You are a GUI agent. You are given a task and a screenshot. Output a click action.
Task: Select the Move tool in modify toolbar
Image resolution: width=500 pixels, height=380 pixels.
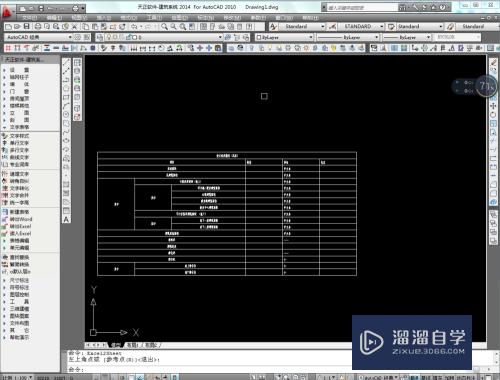(x=493, y=106)
